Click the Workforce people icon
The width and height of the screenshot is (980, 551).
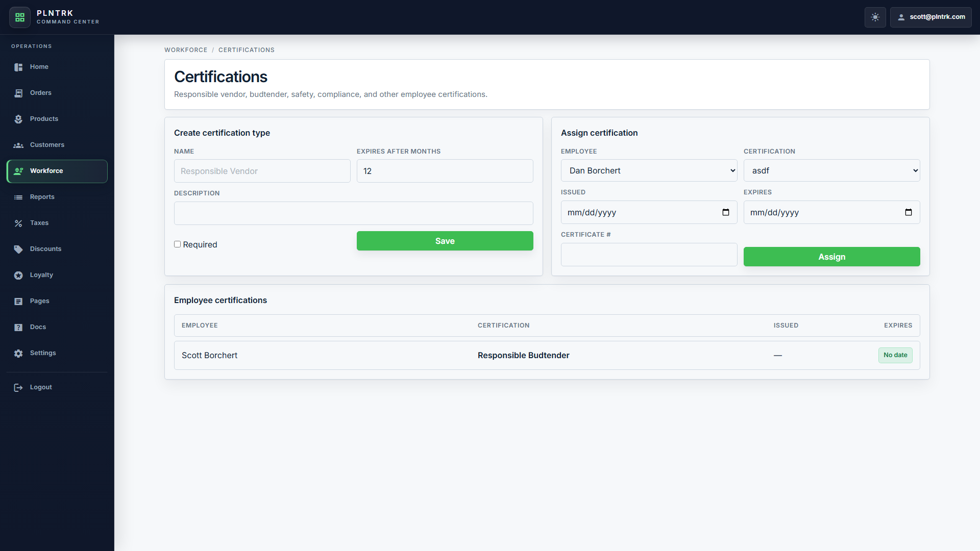tap(18, 171)
